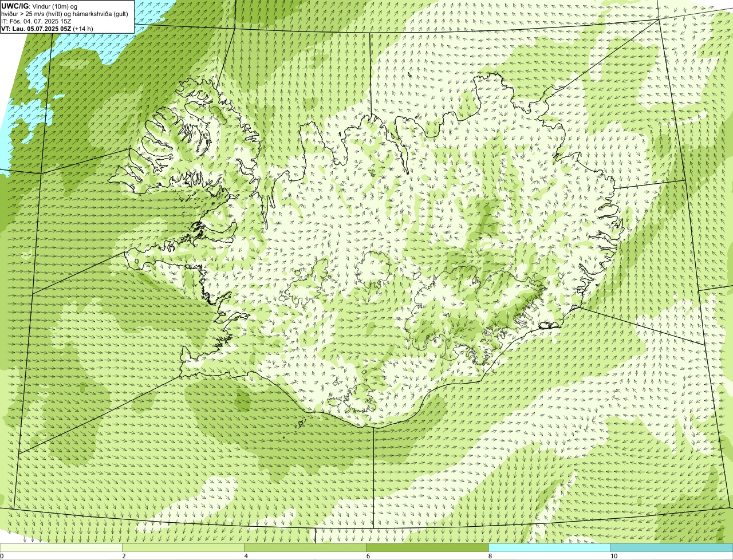Click the initial time 'IT: Fös. 04. 07. 2025 15Z'
Image resolution: width=733 pixels, height=560 pixels.
click(x=37, y=21)
